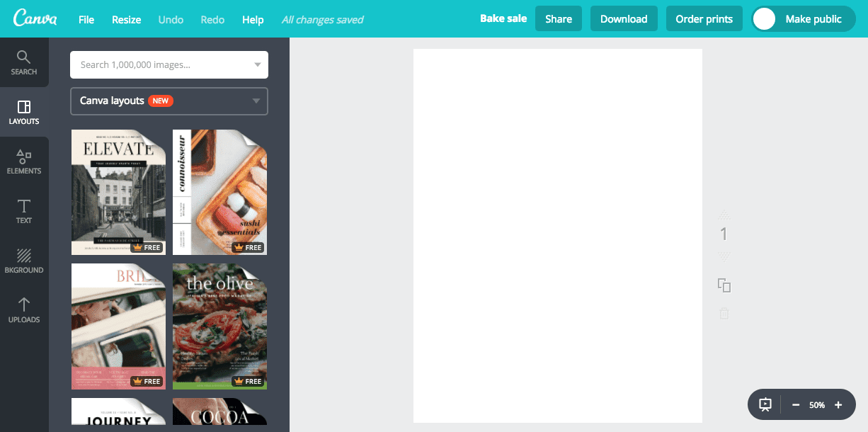Zoom out using the minus control

coord(794,404)
